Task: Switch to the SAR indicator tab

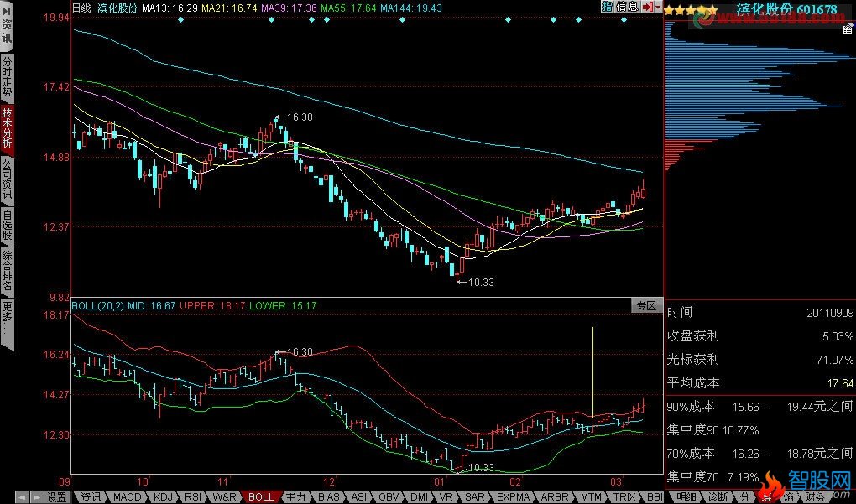Action: tap(474, 497)
